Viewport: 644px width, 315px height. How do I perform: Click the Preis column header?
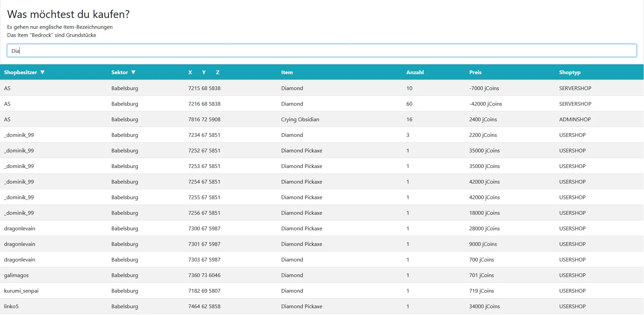pos(475,72)
